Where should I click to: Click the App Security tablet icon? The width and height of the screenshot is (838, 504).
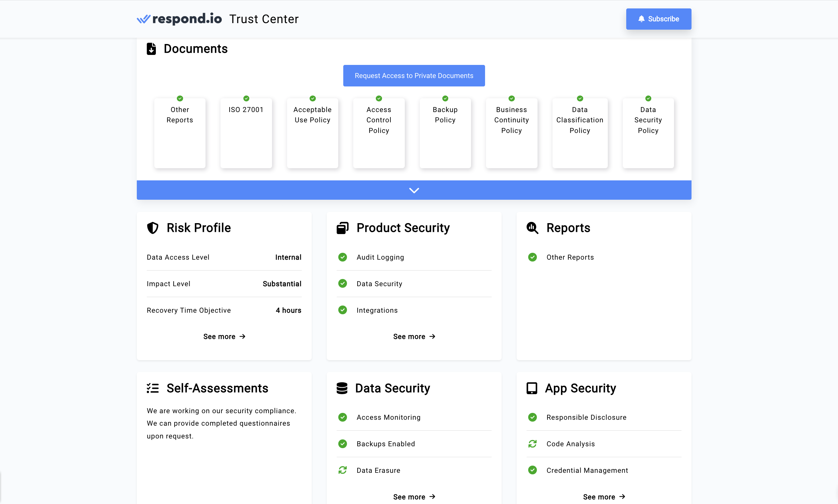(x=532, y=388)
